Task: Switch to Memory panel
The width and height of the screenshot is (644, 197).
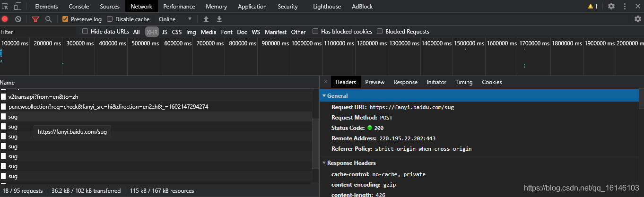Action: tap(217, 7)
